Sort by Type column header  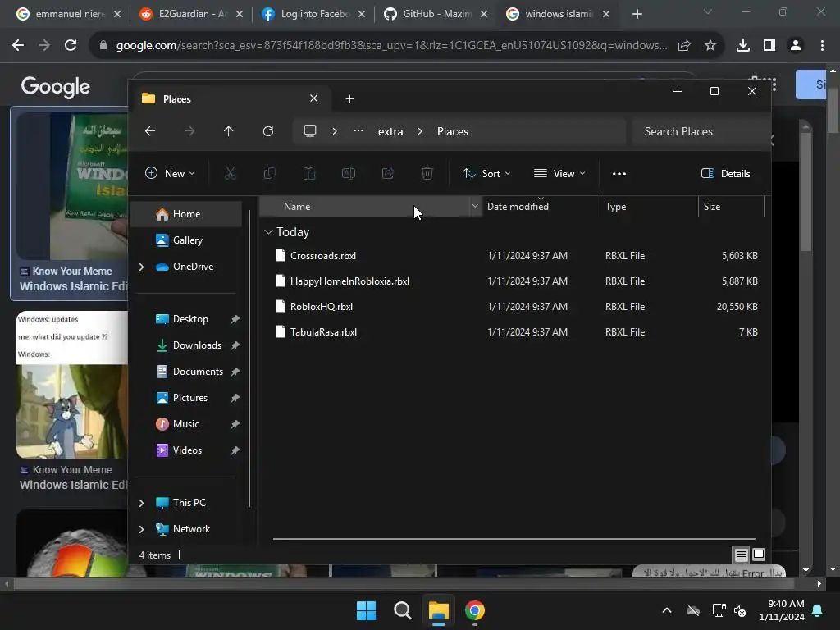pos(649,206)
